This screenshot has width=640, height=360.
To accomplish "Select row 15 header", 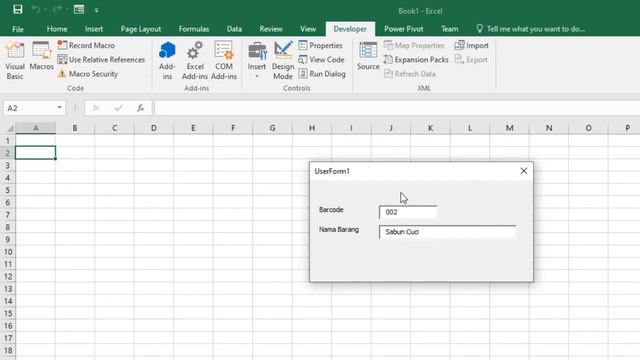I will point(7,313).
